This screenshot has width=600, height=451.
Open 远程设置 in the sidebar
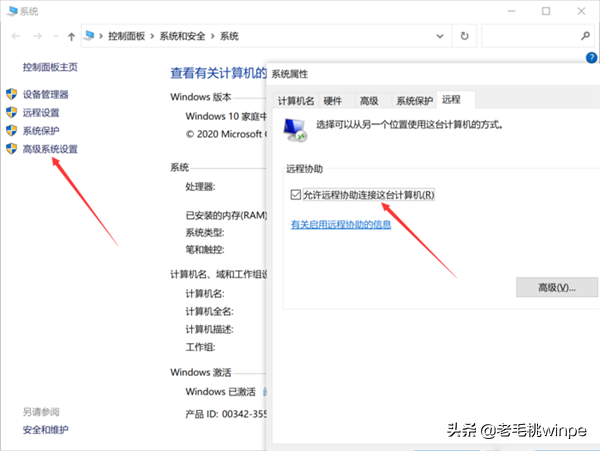pyautogui.click(x=41, y=113)
